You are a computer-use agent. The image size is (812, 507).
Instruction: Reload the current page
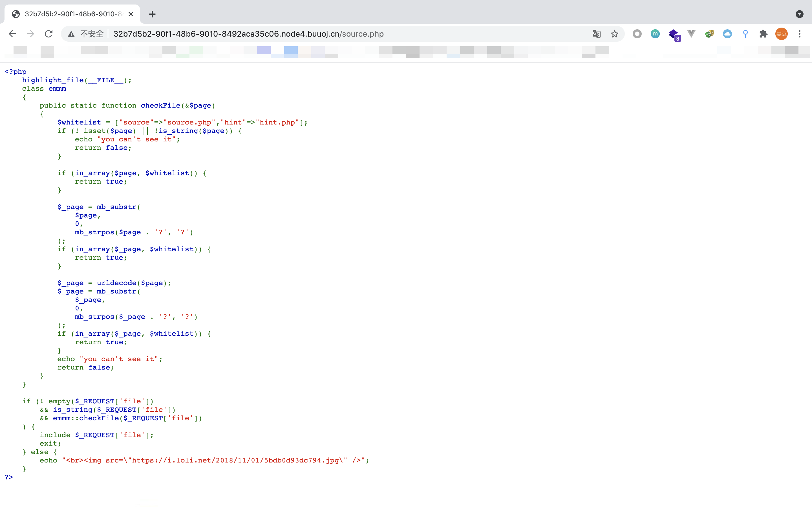coord(49,34)
